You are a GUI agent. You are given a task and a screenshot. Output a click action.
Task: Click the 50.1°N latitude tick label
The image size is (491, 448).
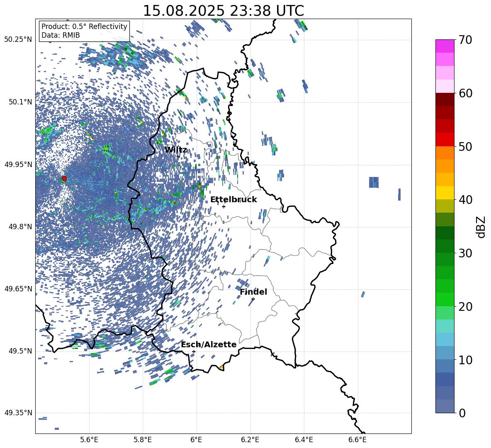20,102
